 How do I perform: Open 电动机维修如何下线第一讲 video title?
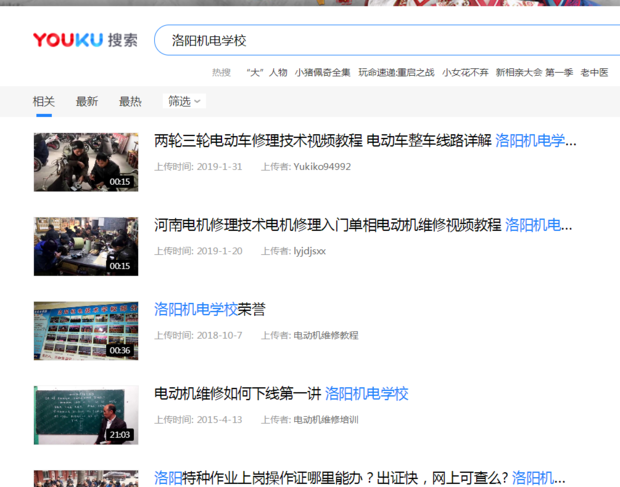281,394
